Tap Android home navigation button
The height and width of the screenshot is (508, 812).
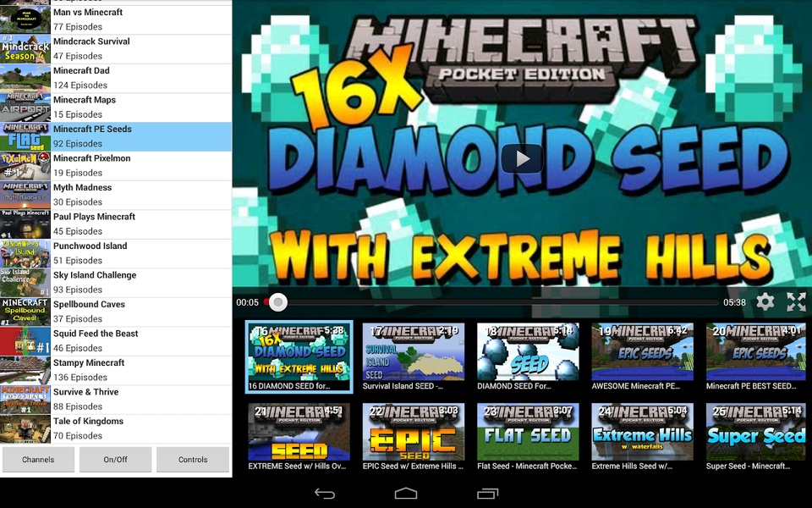[x=405, y=494]
